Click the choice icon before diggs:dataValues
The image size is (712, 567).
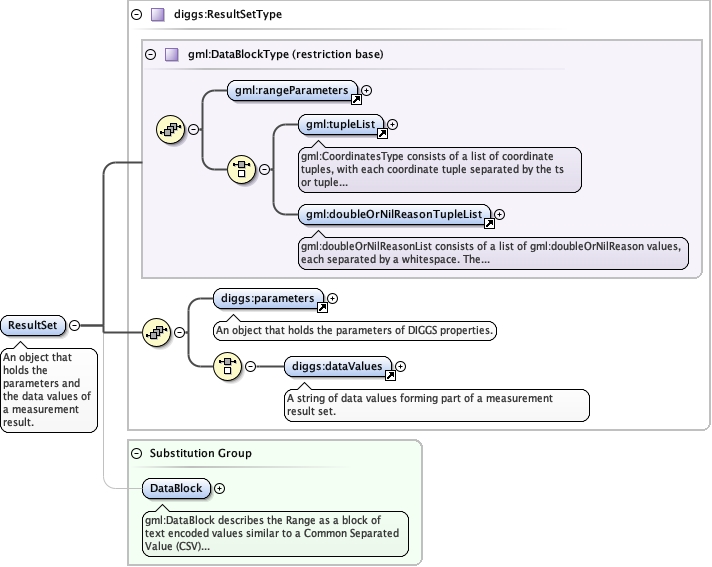[227, 366]
